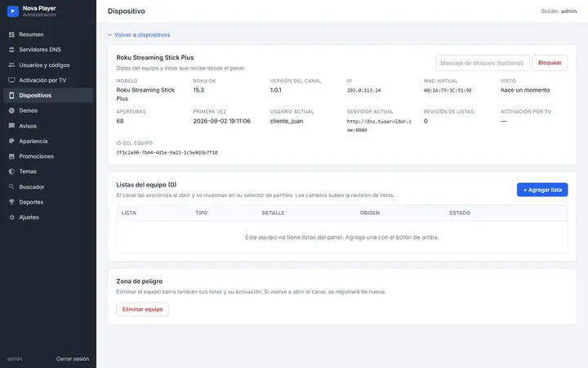This screenshot has height=368, width=588.
Task: Click the Promociones icon in sidebar
Action: (11, 156)
